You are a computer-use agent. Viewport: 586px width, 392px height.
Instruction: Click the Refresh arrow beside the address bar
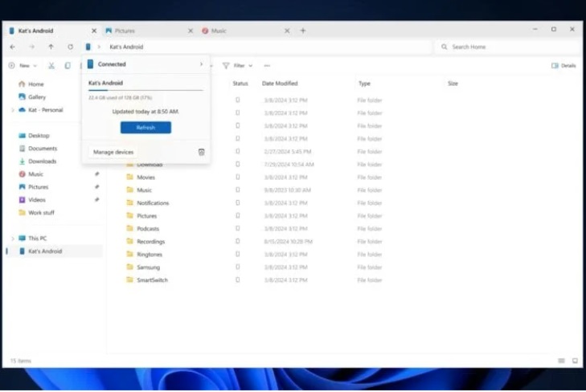click(70, 47)
